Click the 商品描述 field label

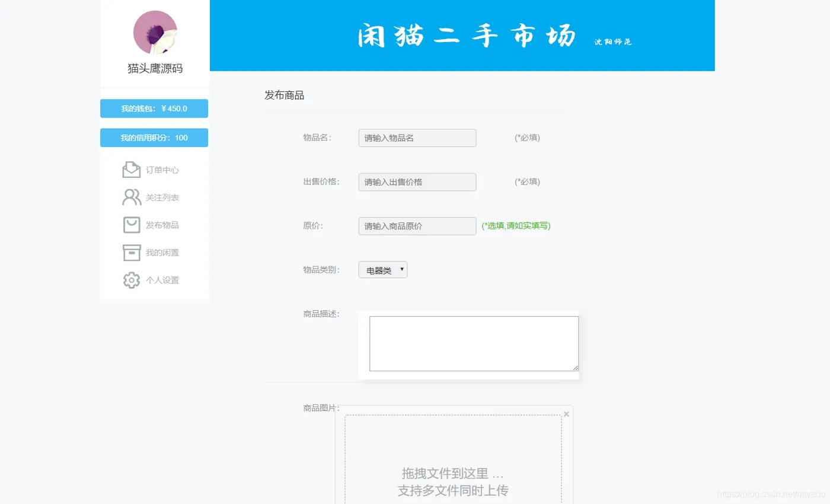point(321,314)
